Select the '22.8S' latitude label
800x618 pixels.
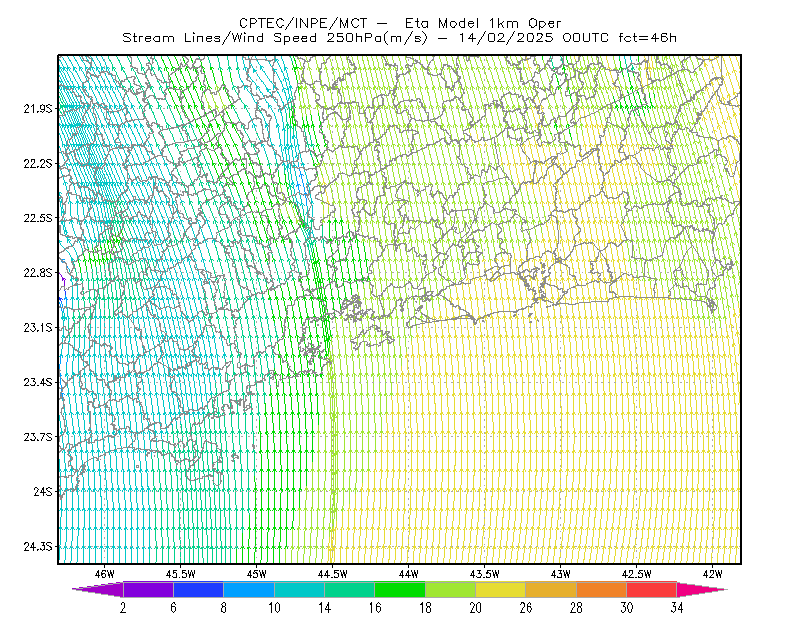pyautogui.click(x=38, y=273)
